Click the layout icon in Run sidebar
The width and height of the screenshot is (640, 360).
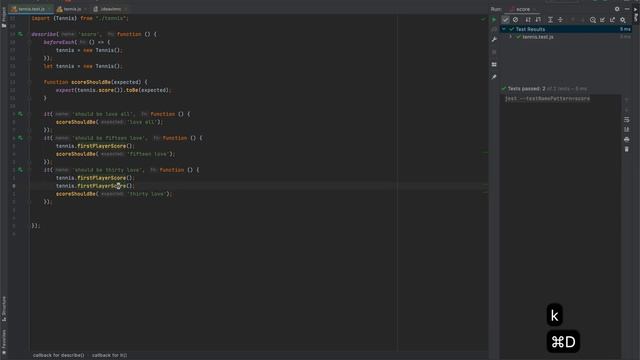point(494,64)
